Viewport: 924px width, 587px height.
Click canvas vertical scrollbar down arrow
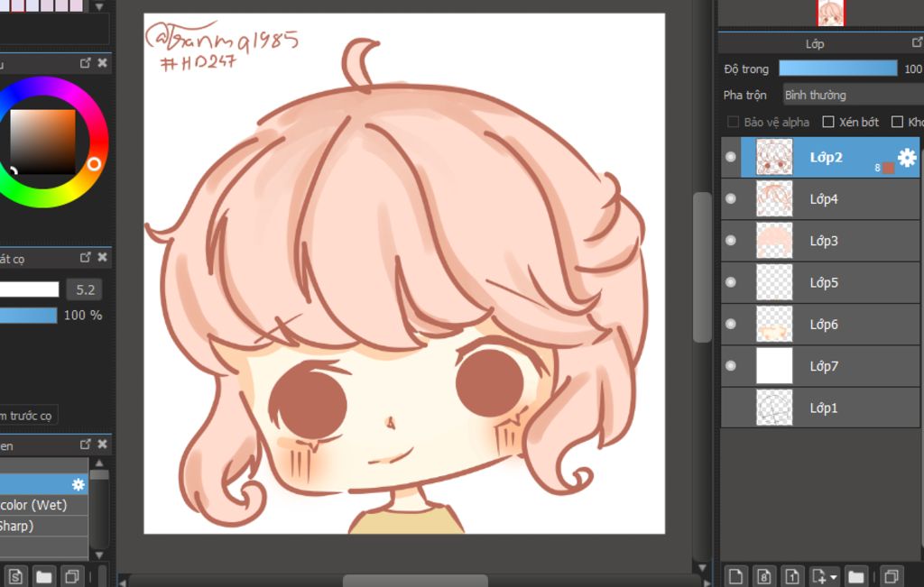tap(702, 567)
